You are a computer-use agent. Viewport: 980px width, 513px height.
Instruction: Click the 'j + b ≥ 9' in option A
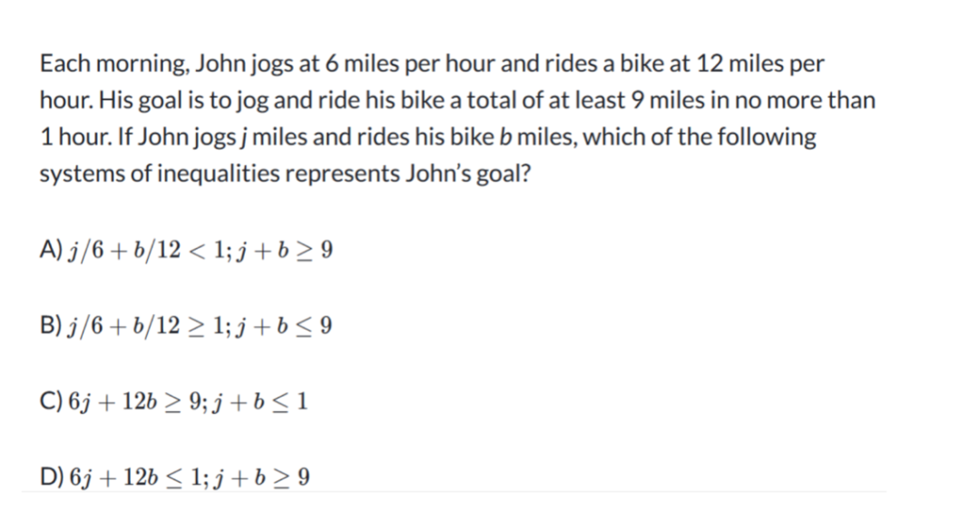click(283, 251)
